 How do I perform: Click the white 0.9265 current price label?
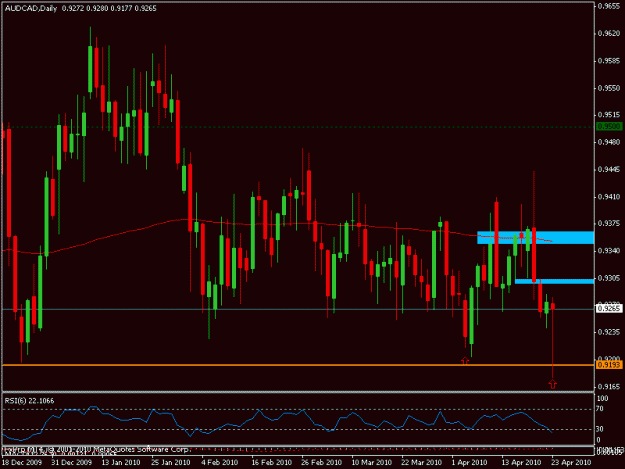609,308
